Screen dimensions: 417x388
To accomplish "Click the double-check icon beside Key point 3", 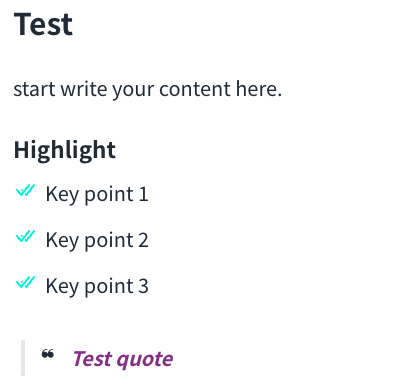I will tap(25, 283).
